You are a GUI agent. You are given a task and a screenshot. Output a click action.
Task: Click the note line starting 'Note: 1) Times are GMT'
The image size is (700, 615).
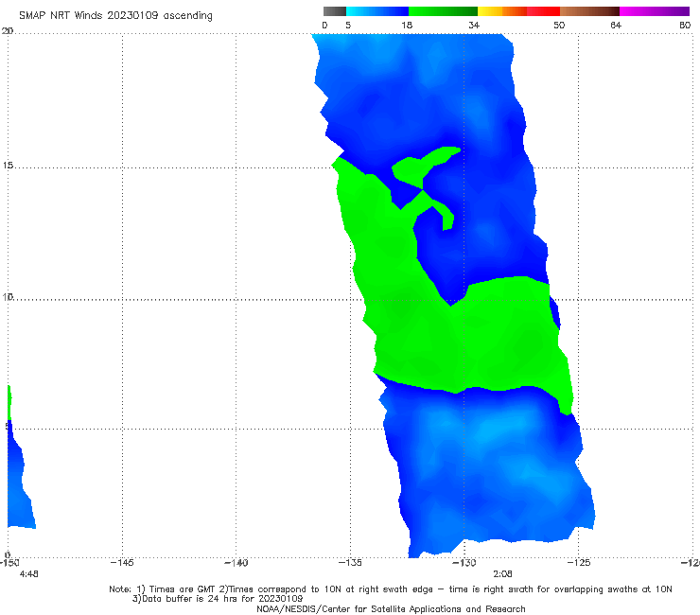coord(391,589)
